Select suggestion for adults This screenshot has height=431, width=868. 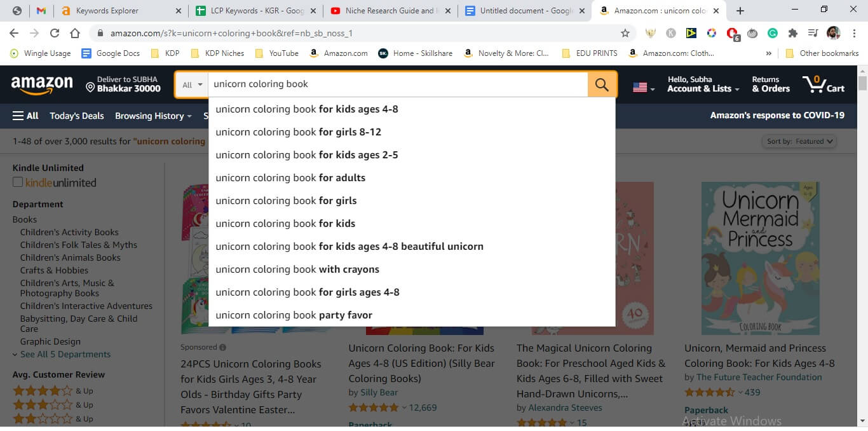tap(412, 178)
